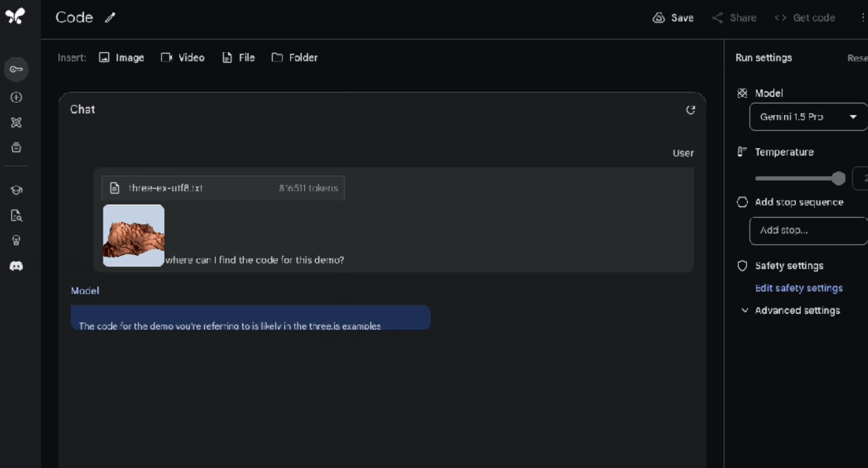Image resolution: width=868 pixels, height=468 pixels.
Task: Open the documentation search icon in sidebar
Action: click(x=16, y=216)
